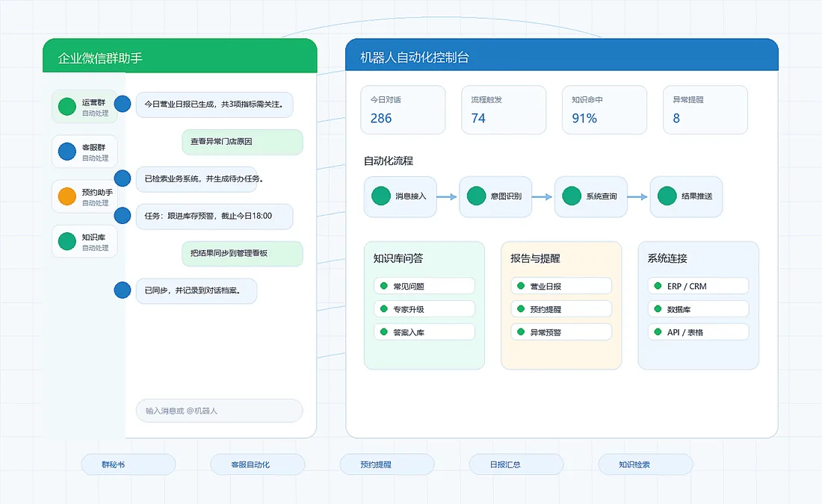Click the bot avatar beside 今日营业日报 message
The width and height of the screenshot is (822, 504).
click(x=123, y=104)
